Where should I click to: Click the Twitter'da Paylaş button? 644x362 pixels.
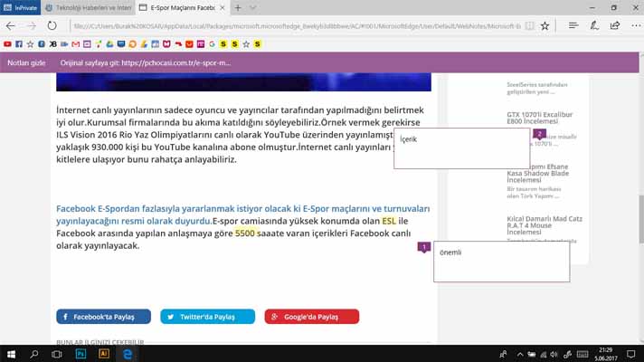click(x=207, y=317)
